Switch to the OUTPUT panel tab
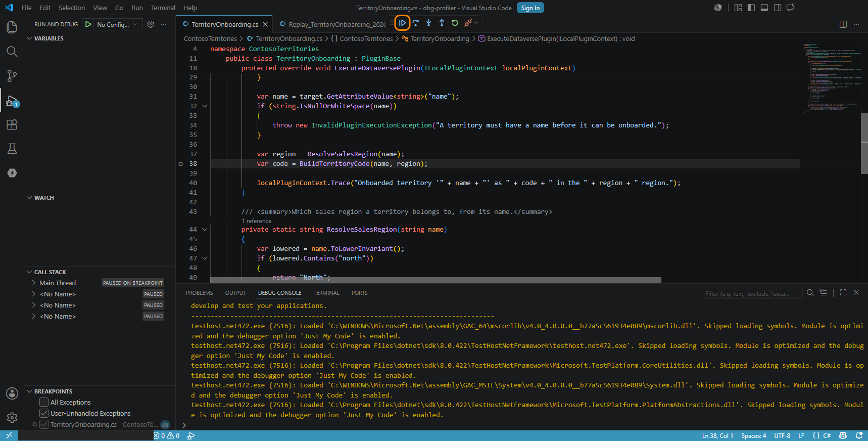The image size is (868, 441). pyautogui.click(x=235, y=293)
